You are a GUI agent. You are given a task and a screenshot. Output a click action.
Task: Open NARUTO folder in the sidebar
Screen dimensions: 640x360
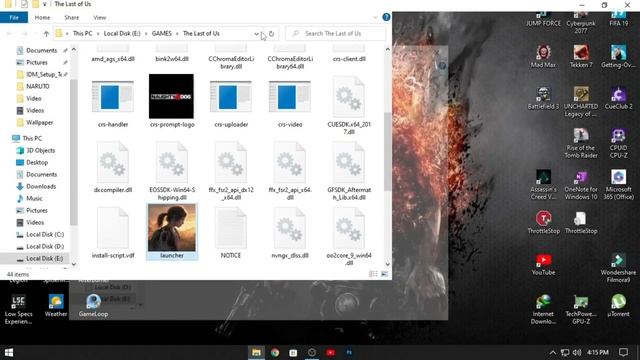point(38,87)
